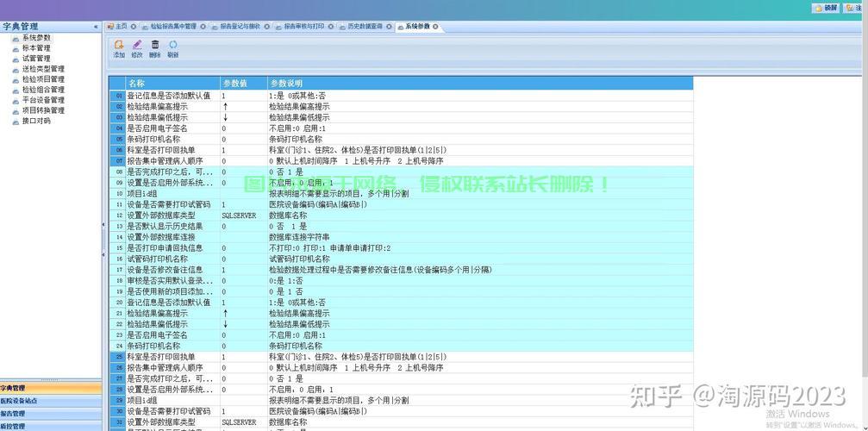Select row 14 设置外部数据库连接
The height and width of the screenshot is (431, 868).
(401, 237)
